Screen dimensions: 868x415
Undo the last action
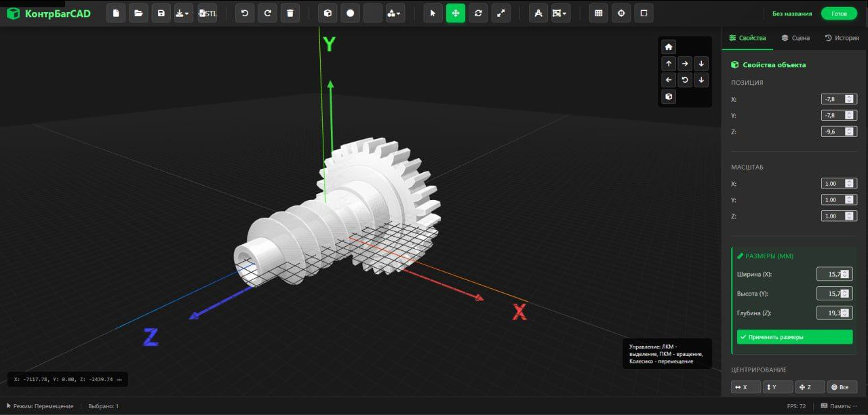coord(245,13)
